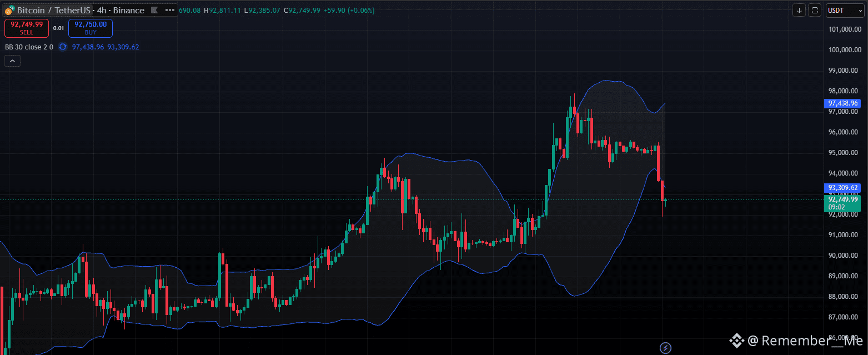The image size is (868, 355).
Task: Click the lightning bolt icon at chart bottom
Action: tap(665, 348)
